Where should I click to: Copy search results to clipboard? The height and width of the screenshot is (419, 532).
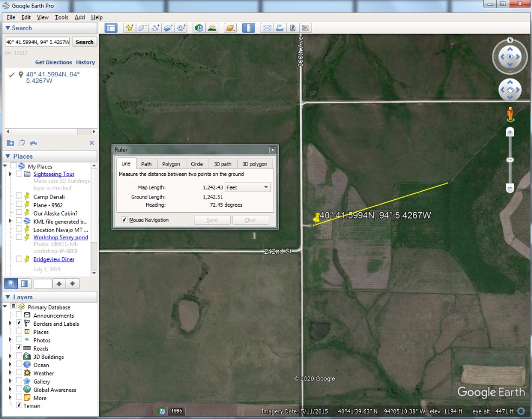click(x=22, y=143)
